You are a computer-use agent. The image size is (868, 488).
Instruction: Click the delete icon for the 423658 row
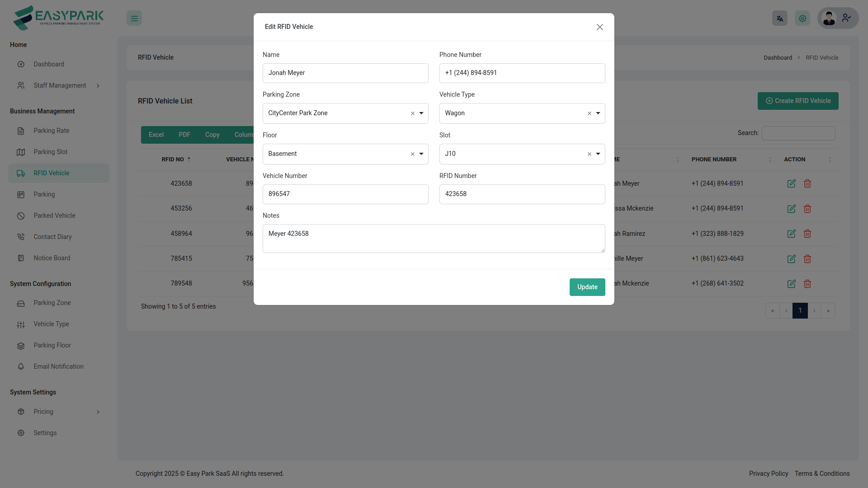click(807, 183)
